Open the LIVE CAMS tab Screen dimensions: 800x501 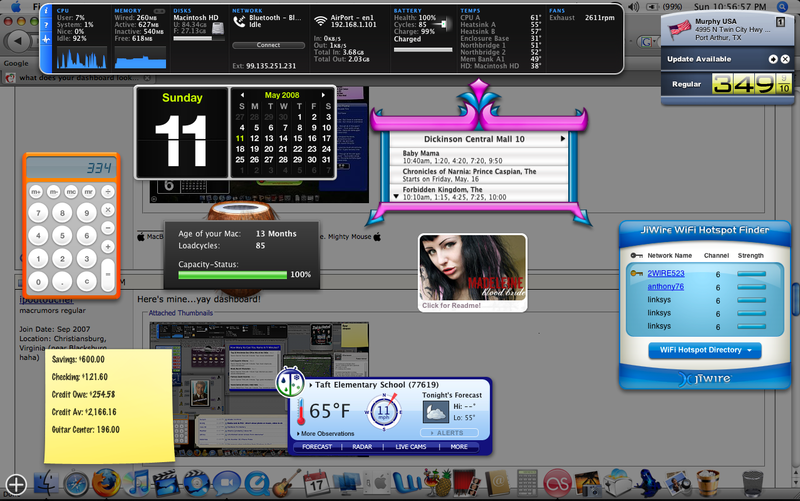coord(410,447)
